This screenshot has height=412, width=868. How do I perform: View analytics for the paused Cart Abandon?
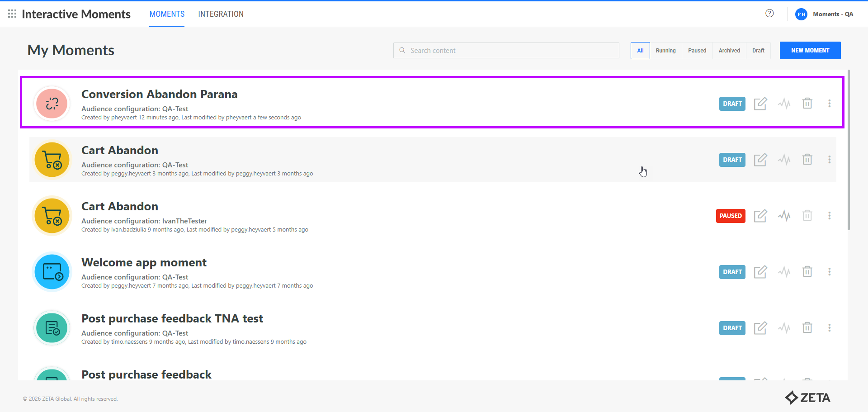784,216
